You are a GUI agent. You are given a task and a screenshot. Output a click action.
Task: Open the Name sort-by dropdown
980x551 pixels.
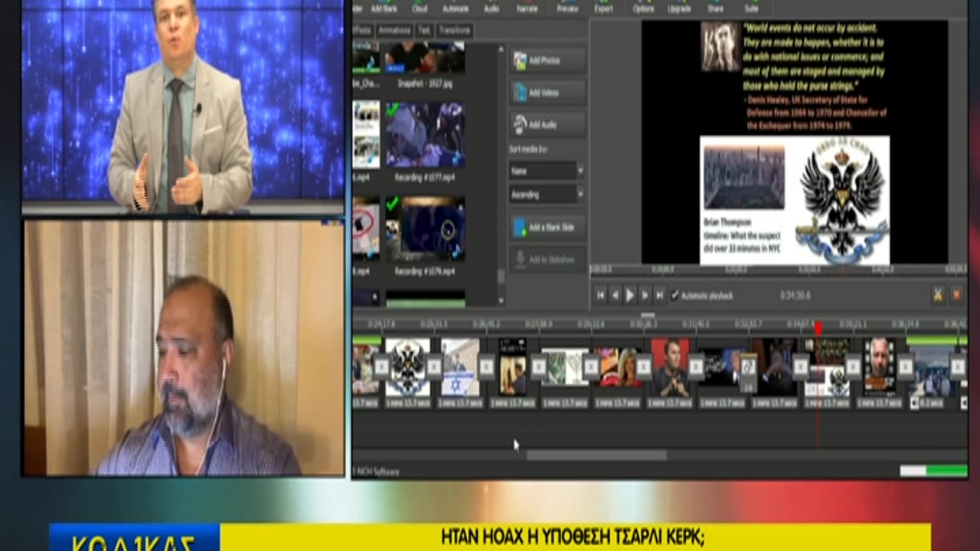[x=547, y=171]
